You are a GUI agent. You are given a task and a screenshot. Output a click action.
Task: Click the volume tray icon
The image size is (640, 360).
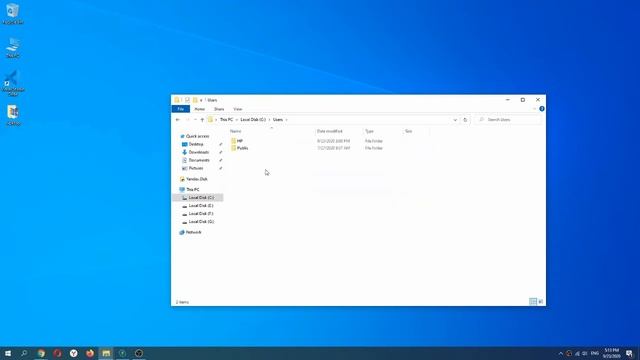(x=585, y=353)
